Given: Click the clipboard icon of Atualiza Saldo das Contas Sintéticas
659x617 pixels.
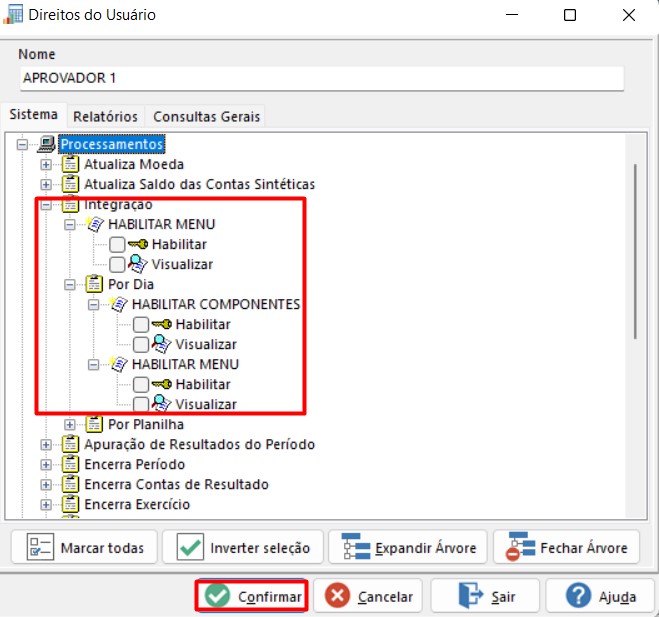Looking at the screenshot, I should coord(70,184).
